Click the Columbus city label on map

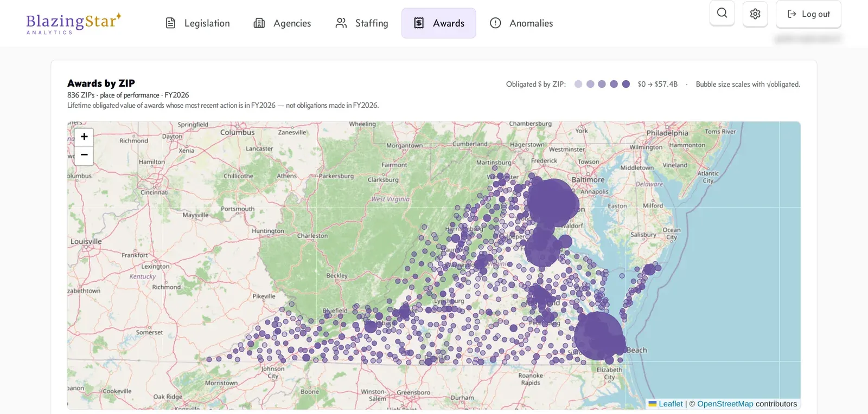pos(237,132)
